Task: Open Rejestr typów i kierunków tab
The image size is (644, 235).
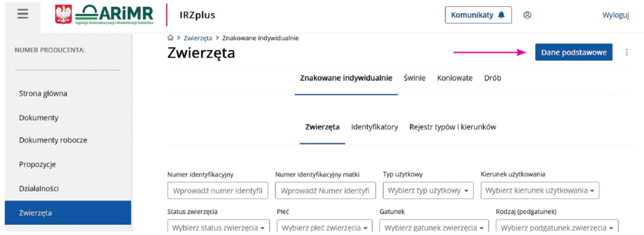Action: coord(453,127)
